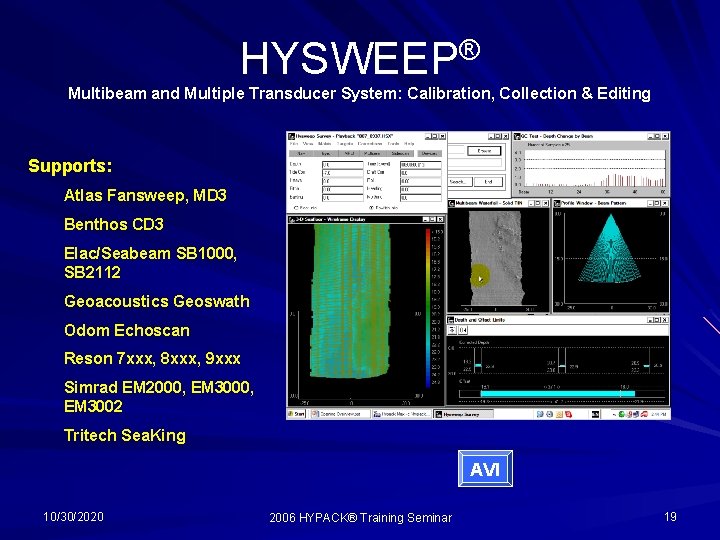This screenshot has height=540, width=720.
Task: Click the End button in the small dialog
Action: (x=488, y=182)
